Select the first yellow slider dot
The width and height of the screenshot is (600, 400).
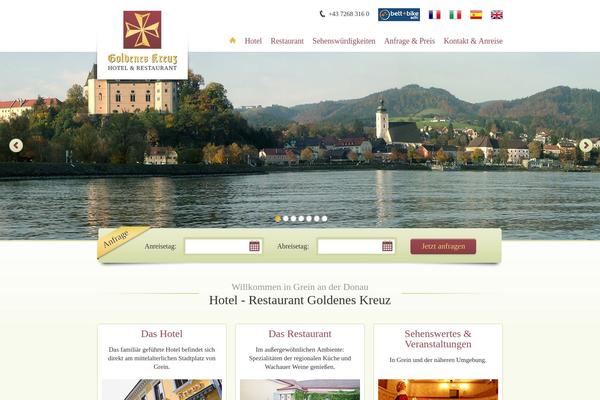pyautogui.click(x=278, y=219)
